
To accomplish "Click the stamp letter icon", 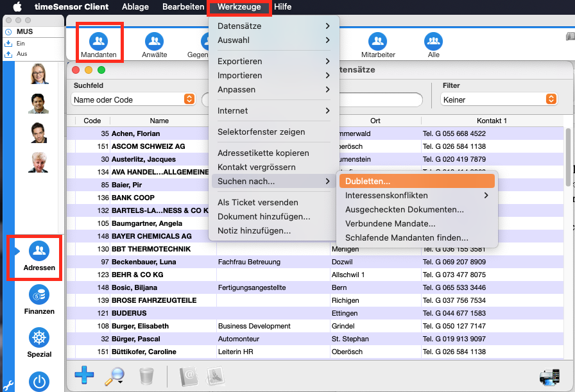I will [x=216, y=377].
